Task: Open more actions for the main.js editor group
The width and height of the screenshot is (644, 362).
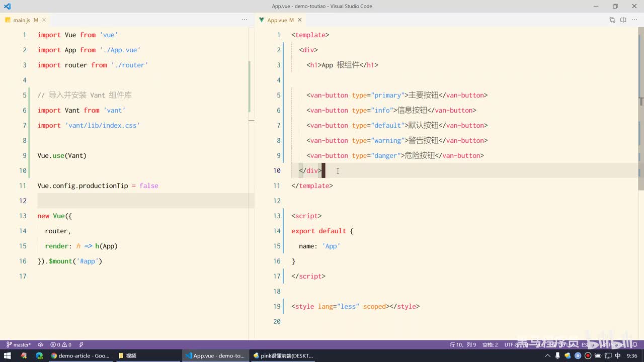Action: point(245,20)
